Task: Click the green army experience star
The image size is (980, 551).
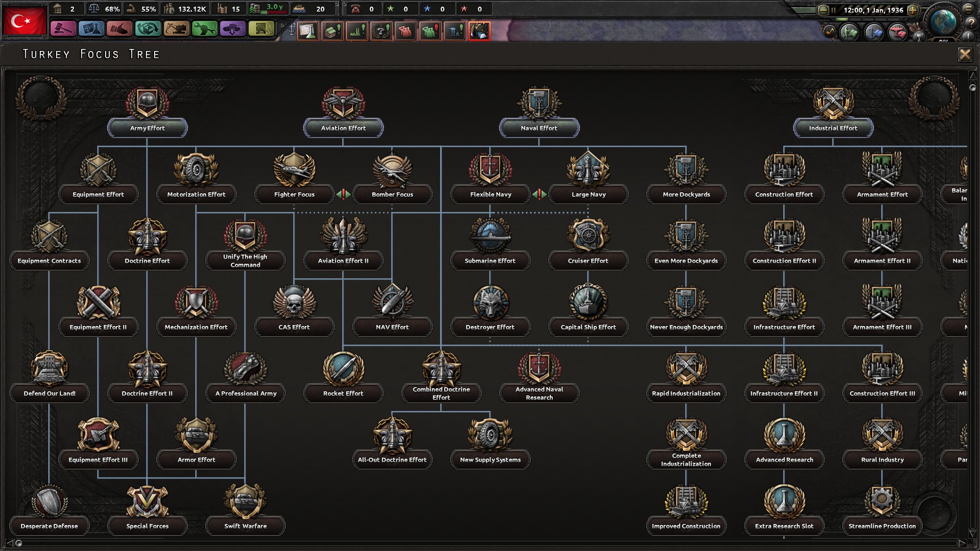Action: [x=390, y=9]
